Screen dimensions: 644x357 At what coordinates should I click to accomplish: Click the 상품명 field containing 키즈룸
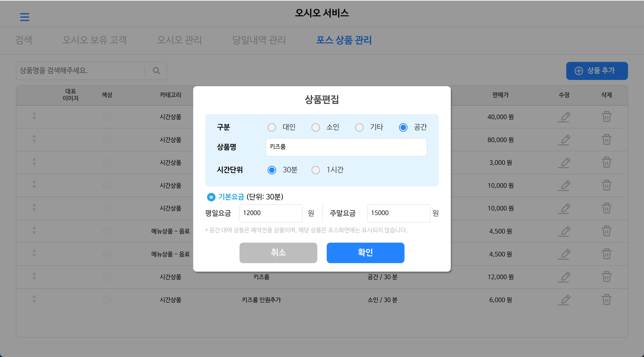point(346,147)
